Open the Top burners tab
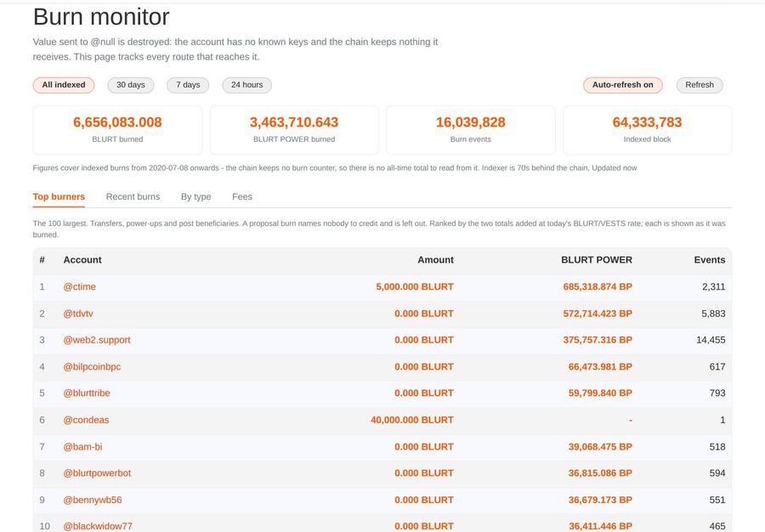Image resolution: width=765 pixels, height=532 pixels. point(59,196)
